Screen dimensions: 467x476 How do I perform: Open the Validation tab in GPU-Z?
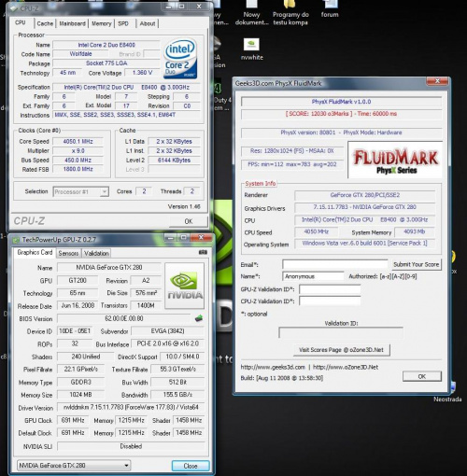[x=96, y=253]
